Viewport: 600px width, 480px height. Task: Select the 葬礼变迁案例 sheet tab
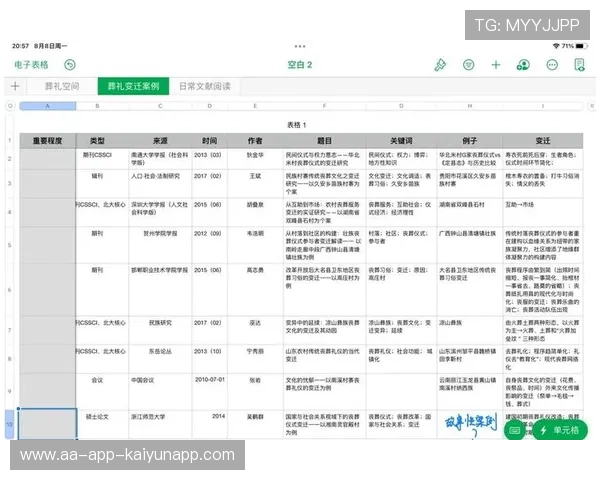[133, 86]
